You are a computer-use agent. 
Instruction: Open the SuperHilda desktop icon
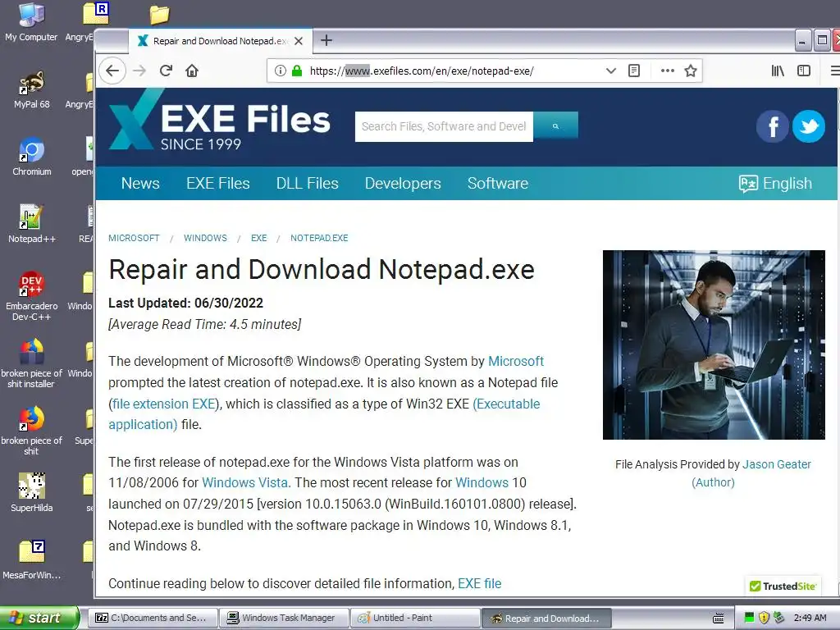tap(31, 493)
